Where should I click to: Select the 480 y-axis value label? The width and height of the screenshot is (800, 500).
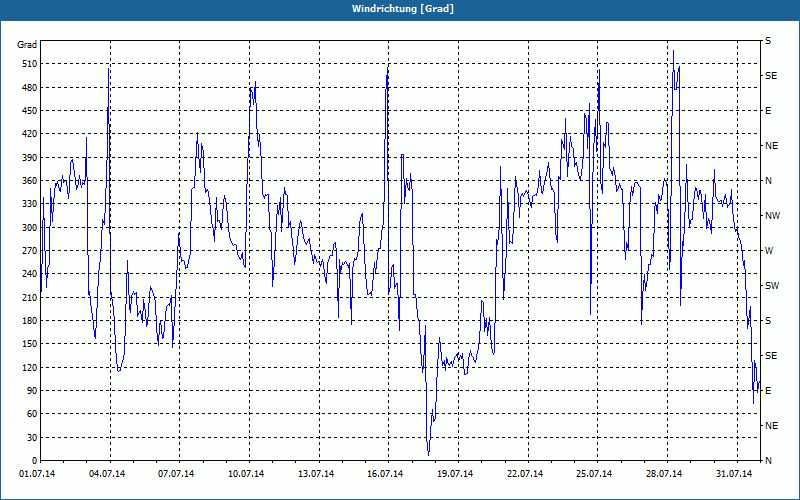[x=30, y=87]
